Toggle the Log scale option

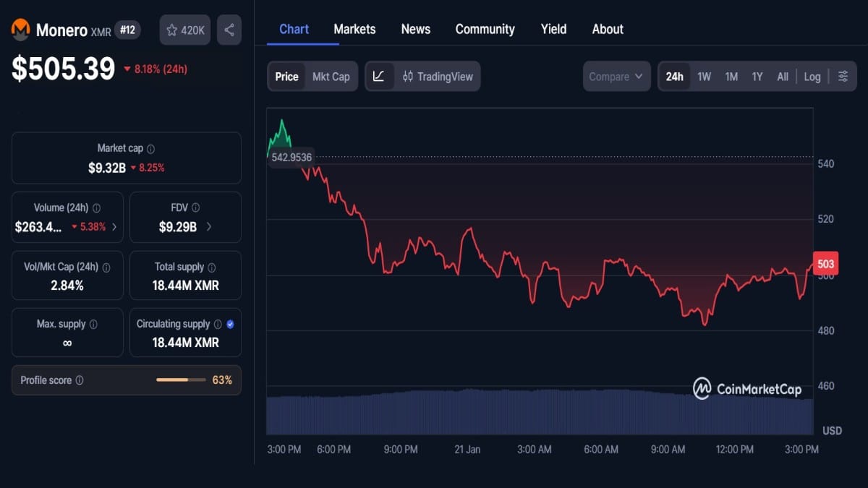tap(812, 77)
